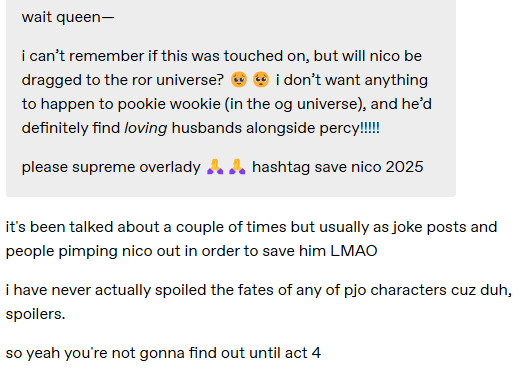Image resolution: width=527 pixels, height=379 pixels.
Task: Click the first pleading face emoji
Action: point(239,80)
